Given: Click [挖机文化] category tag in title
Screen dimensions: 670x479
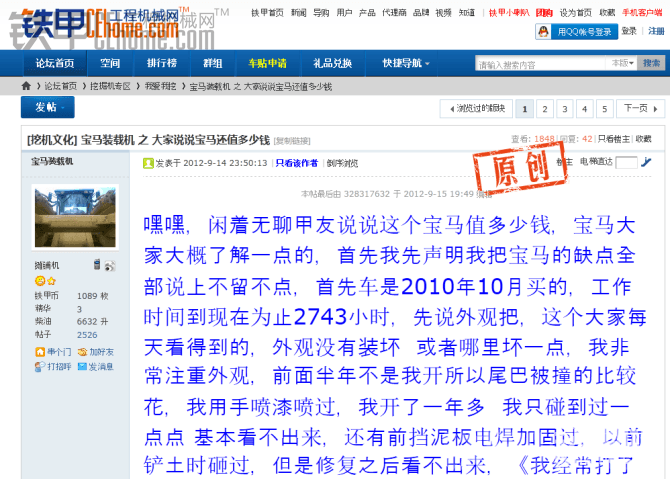Looking at the screenshot, I should tap(52, 140).
